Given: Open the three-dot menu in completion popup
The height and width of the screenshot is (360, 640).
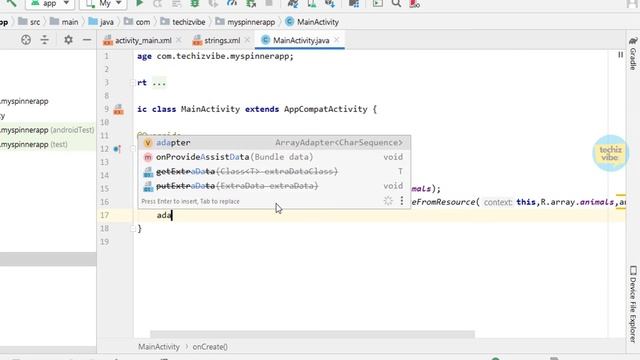Looking at the screenshot, I should point(402,201).
